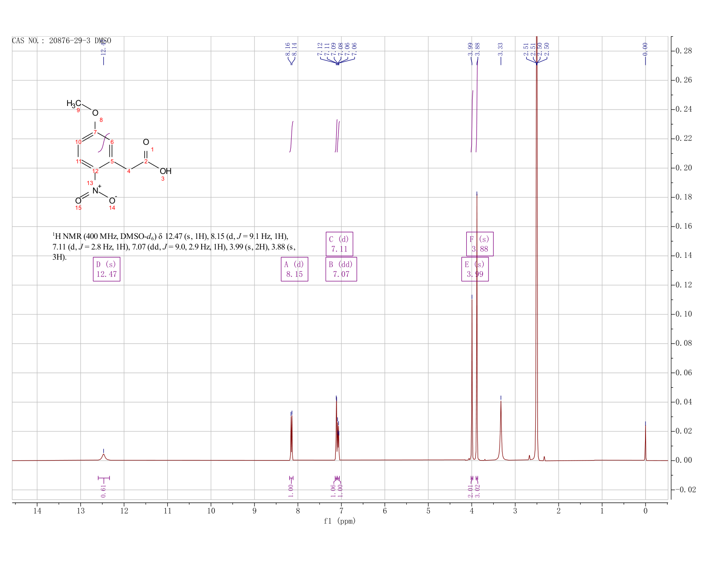Click nitro O- labeled 14
This screenshot has height=563, width=728.
pyautogui.click(x=112, y=200)
